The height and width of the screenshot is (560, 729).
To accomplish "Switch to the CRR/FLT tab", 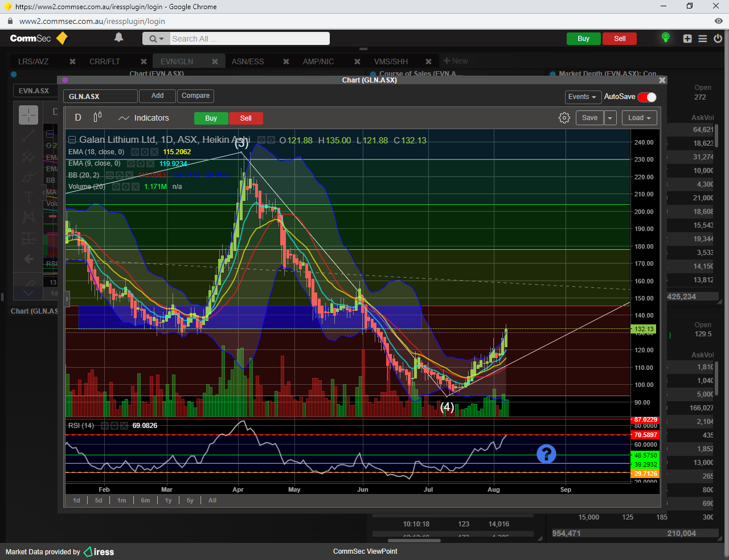I will click(x=105, y=61).
